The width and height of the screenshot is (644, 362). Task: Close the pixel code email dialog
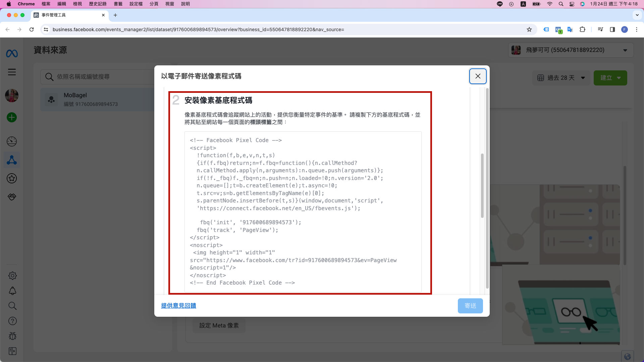[478, 76]
